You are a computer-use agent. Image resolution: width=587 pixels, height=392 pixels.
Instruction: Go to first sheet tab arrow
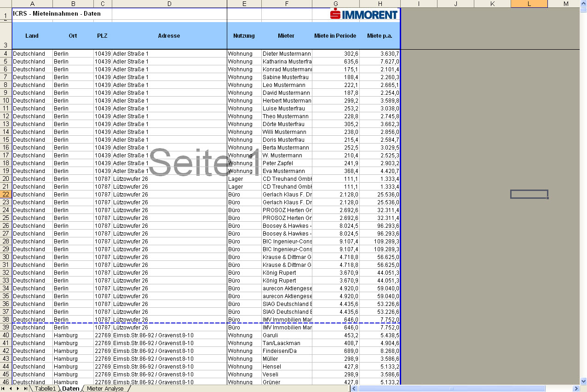[x=4, y=389]
